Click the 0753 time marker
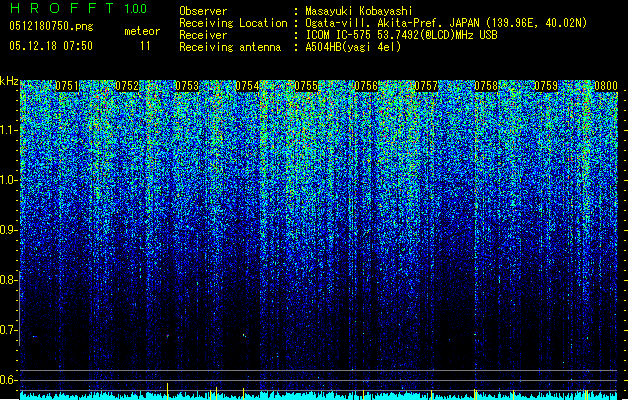The image size is (629, 400). pyautogui.click(x=187, y=86)
